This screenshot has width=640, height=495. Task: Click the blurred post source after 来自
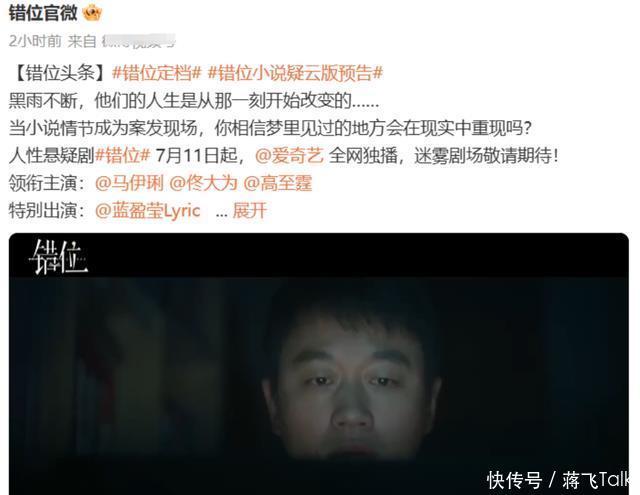pyautogui.click(x=138, y=41)
